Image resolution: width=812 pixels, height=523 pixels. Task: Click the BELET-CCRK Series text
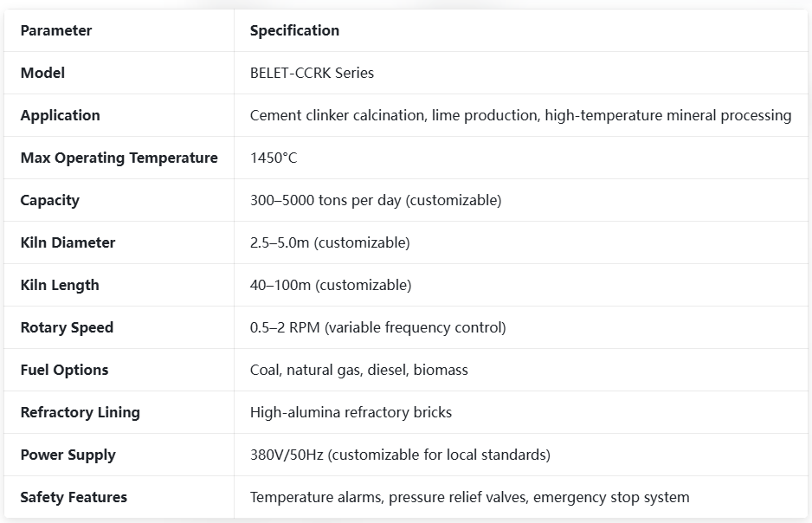coord(312,73)
